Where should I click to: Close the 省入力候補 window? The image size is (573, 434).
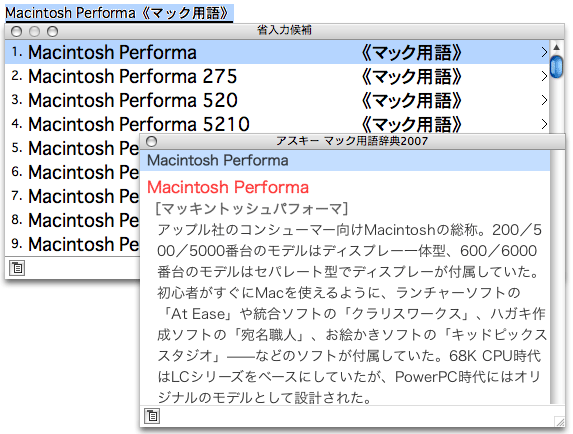[16, 32]
